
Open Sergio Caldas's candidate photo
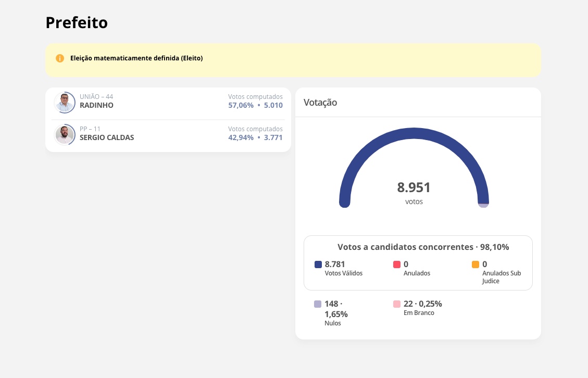(65, 134)
